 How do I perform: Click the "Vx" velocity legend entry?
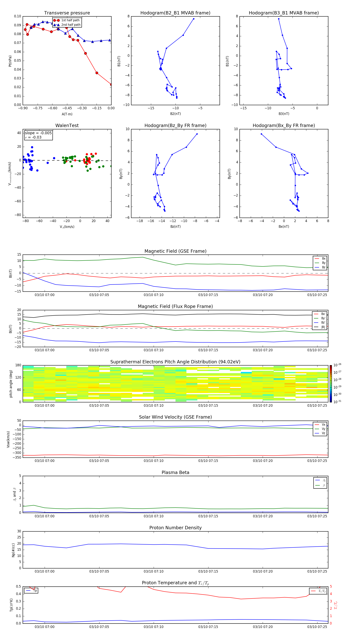point(320,424)
